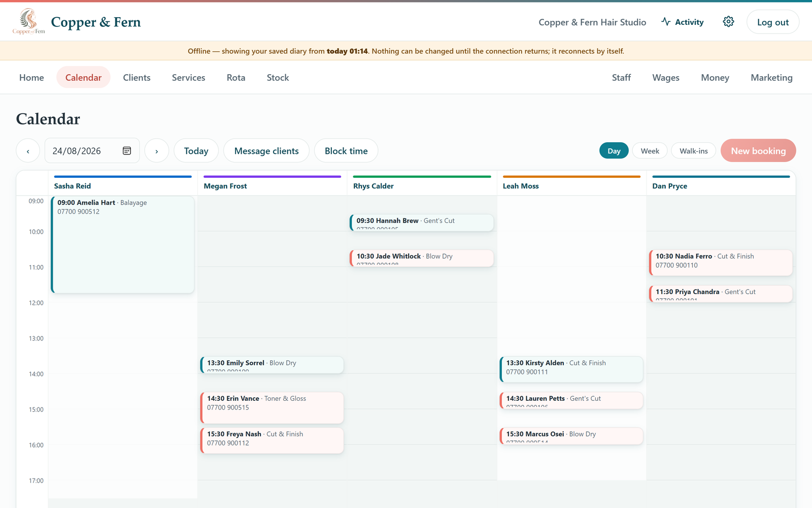Open the Marketing section

pos(771,77)
